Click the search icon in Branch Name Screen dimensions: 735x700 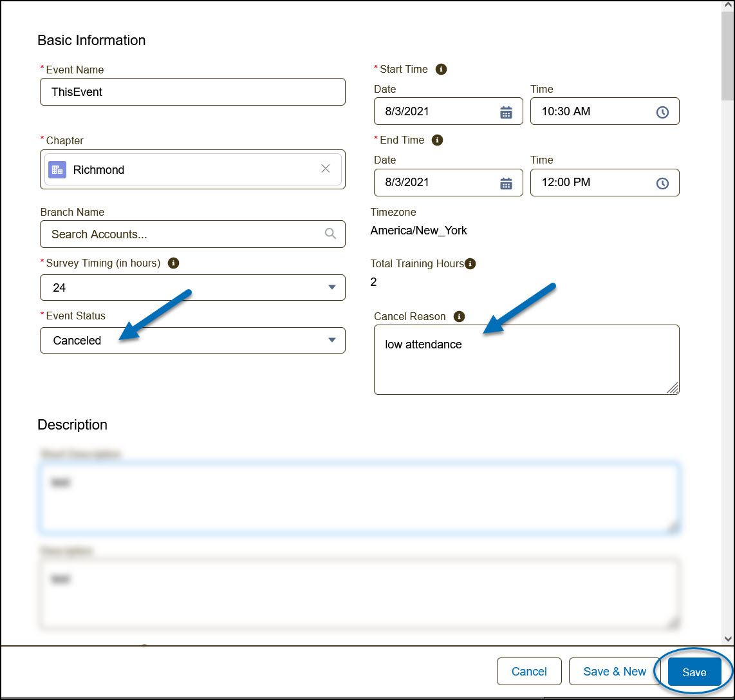(x=330, y=234)
